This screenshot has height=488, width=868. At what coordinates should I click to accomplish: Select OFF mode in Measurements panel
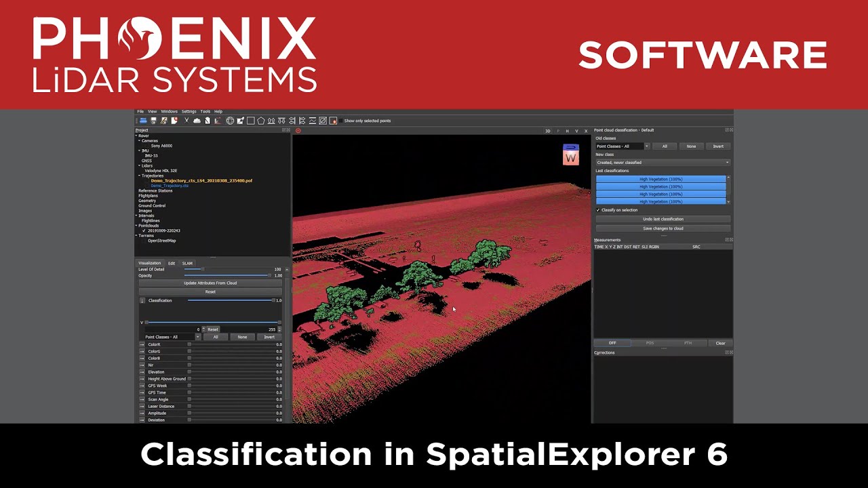pyautogui.click(x=612, y=343)
